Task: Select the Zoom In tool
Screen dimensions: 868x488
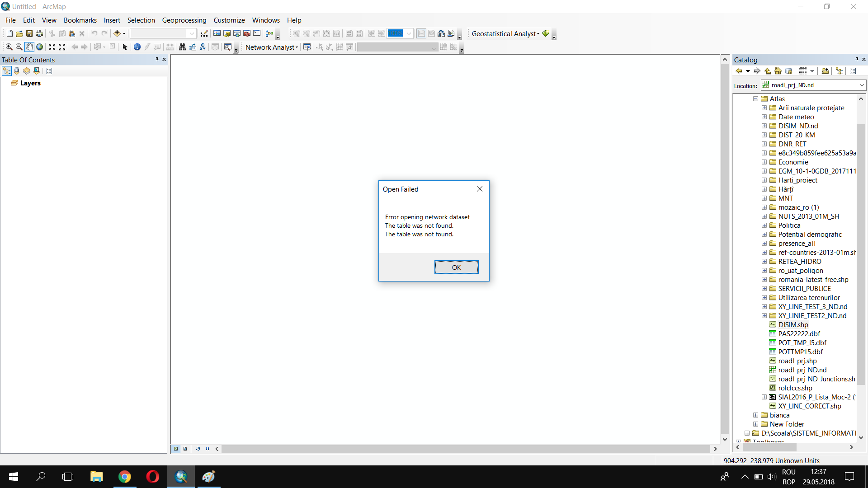Action: [x=9, y=47]
